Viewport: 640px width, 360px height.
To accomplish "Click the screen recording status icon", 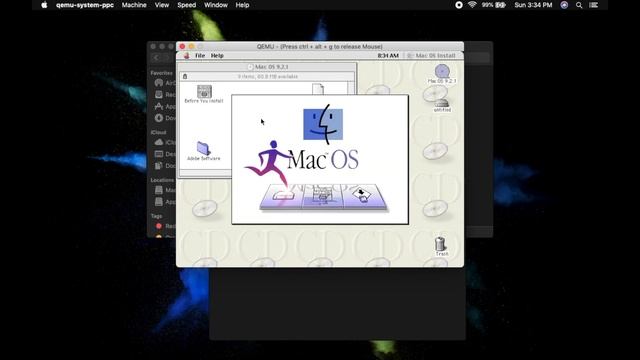I will (459, 5).
